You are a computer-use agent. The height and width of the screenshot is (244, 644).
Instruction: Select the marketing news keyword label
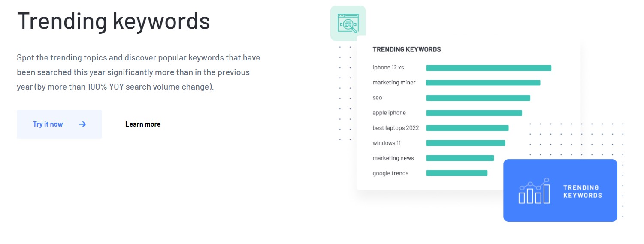393,158
